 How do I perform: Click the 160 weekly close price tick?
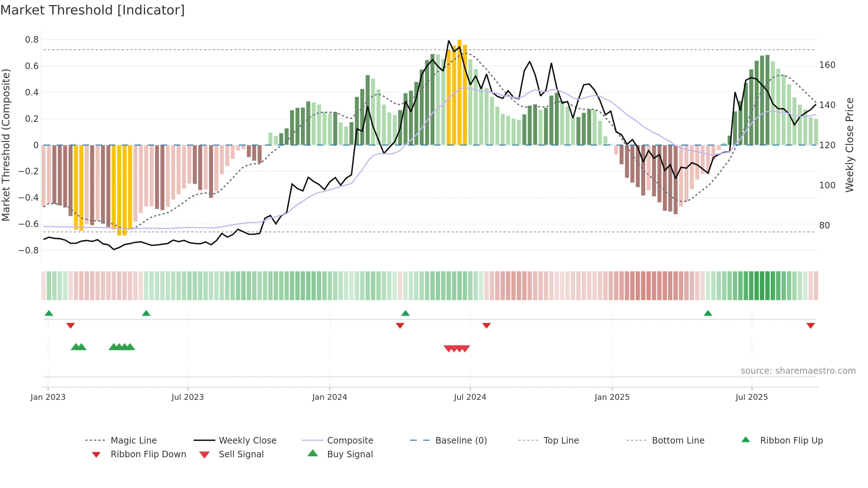827,65
